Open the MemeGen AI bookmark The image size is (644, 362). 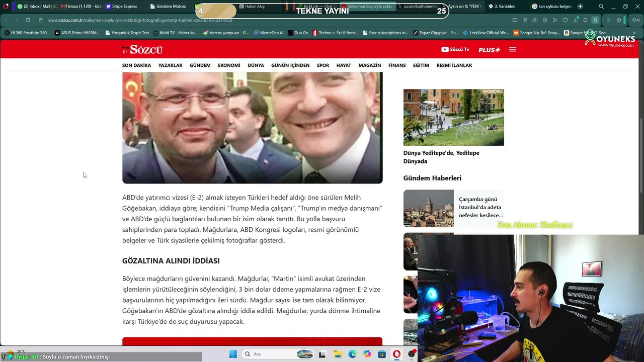pos(268,33)
